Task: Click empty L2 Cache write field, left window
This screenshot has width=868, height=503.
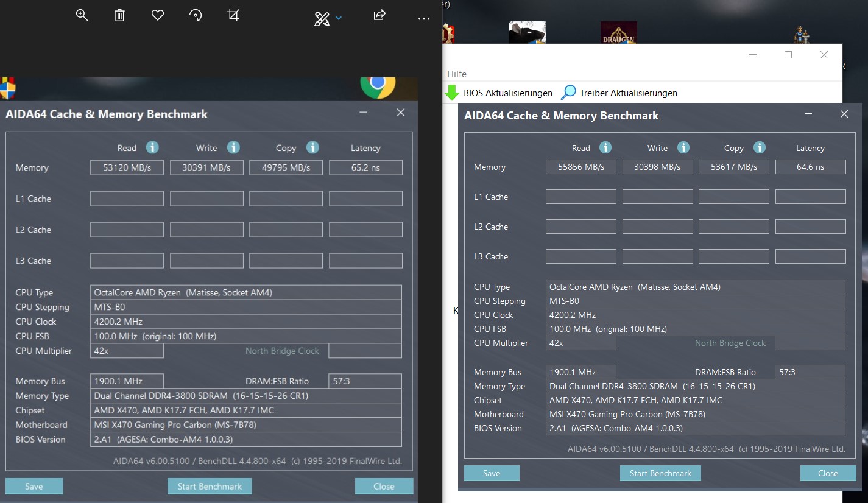Action: [x=206, y=230]
